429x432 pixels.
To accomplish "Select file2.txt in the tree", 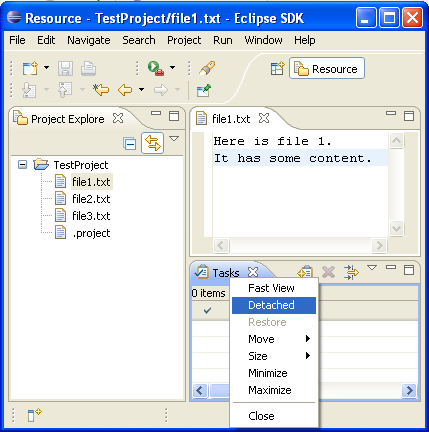I will click(x=91, y=199).
